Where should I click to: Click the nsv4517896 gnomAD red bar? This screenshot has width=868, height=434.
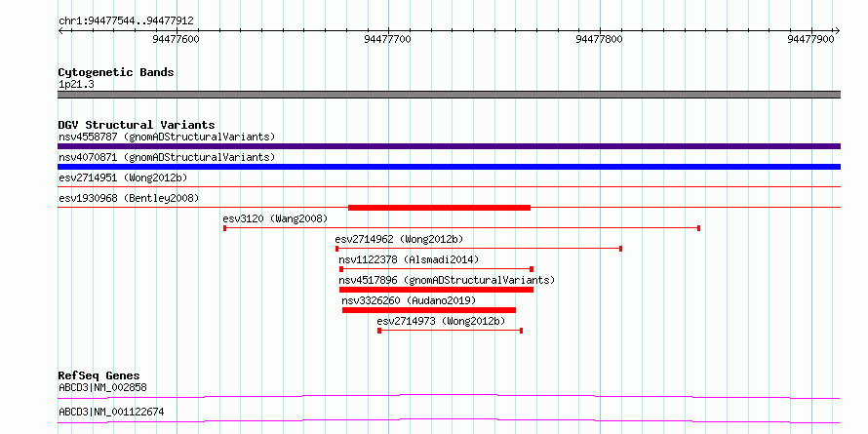click(436, 290)
